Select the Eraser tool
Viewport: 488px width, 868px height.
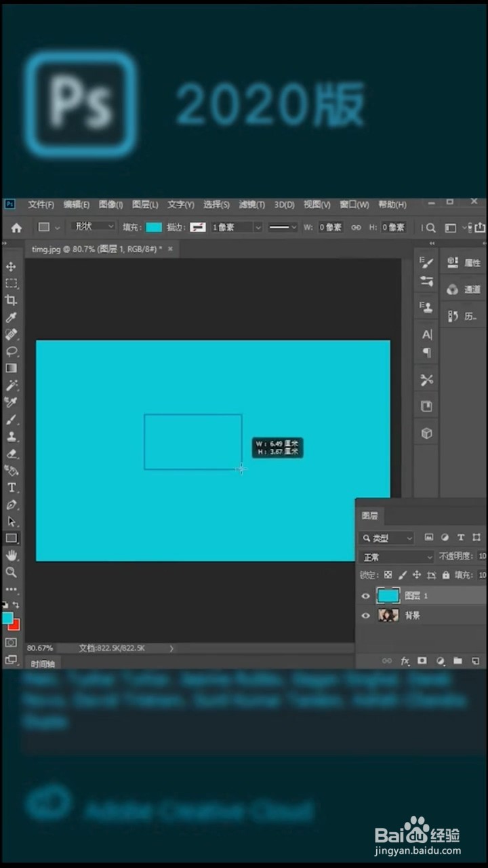(x=11, y=454)
